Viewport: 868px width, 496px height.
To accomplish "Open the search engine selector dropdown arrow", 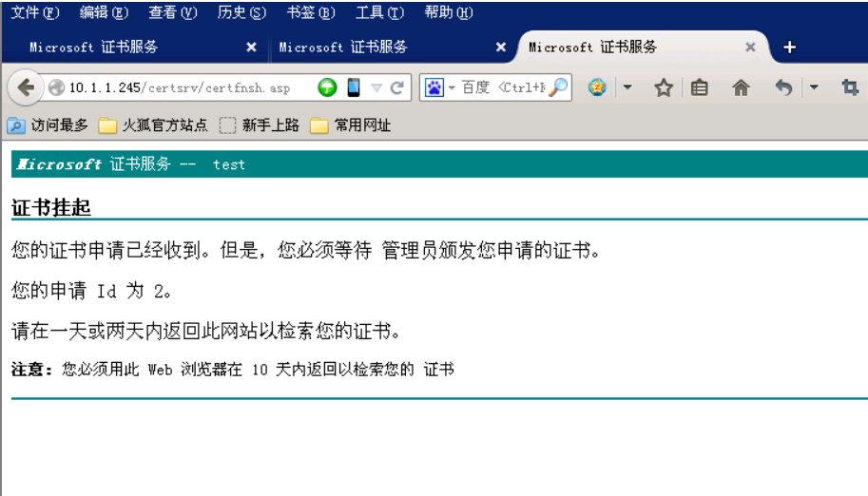I will (452, 87).
